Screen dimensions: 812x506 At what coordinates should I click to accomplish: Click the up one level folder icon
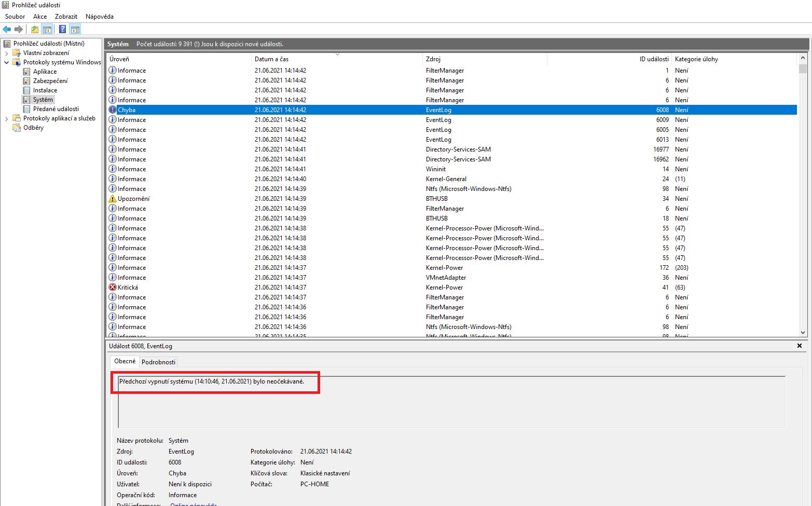point(35,30)
